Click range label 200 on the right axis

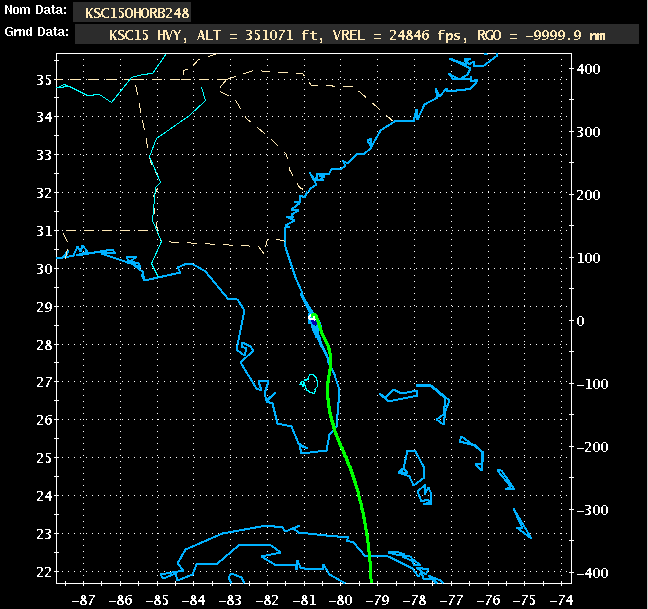[x=588, y=195]
